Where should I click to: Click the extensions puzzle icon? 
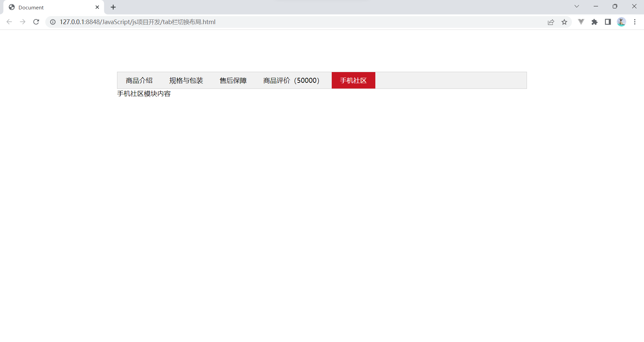click(595, 22)
